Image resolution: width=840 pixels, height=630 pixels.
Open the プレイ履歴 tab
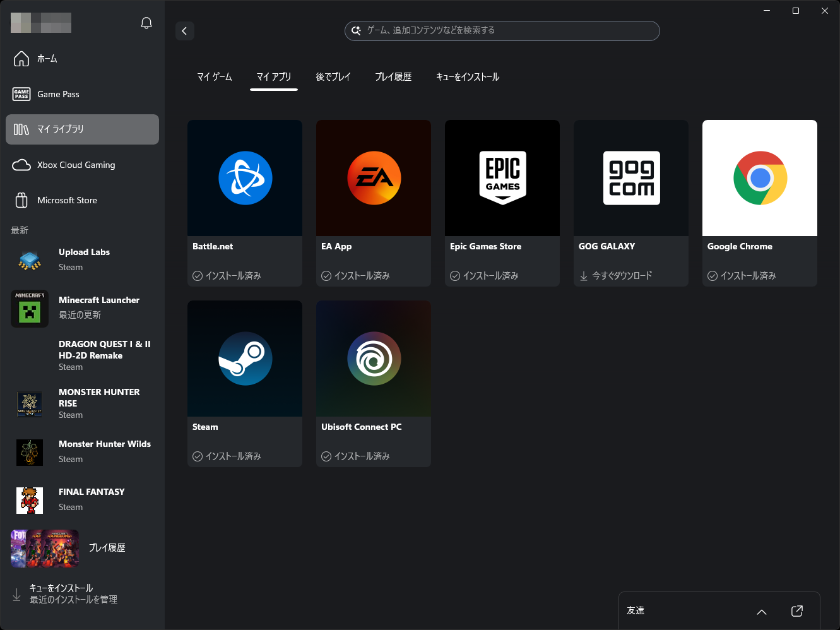[393, 76]
